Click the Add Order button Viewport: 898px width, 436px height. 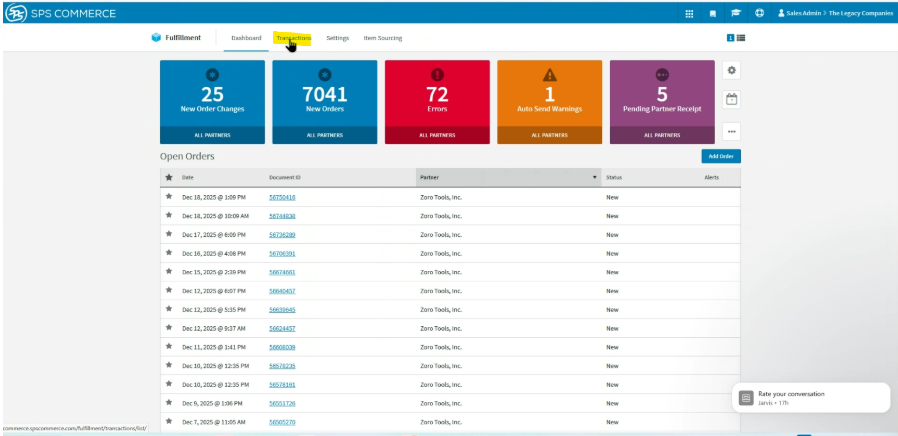coord(721,156)
